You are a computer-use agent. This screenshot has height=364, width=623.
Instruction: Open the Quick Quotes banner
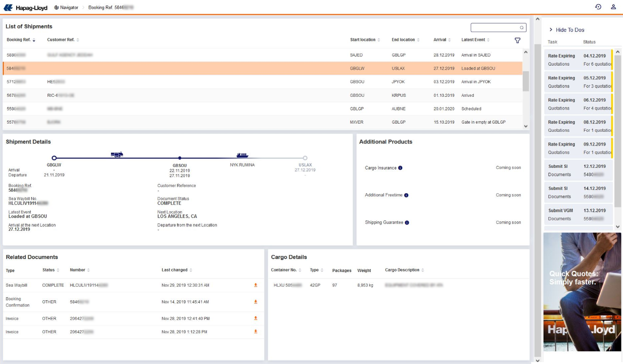click(582, 291)
